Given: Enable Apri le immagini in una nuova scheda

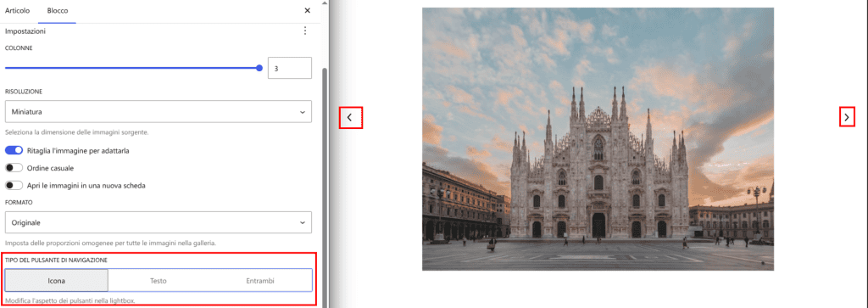Looking at the screenshot, I should [x=14, y=185].
